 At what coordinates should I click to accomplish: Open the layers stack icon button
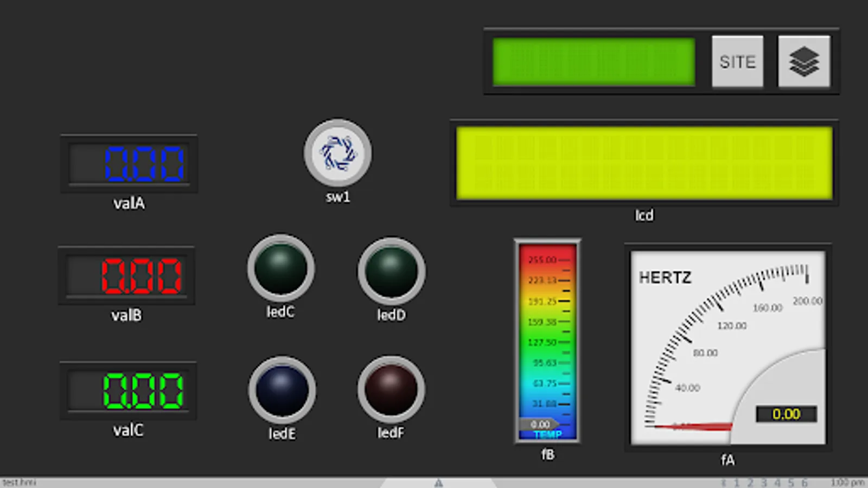point(804,61)
